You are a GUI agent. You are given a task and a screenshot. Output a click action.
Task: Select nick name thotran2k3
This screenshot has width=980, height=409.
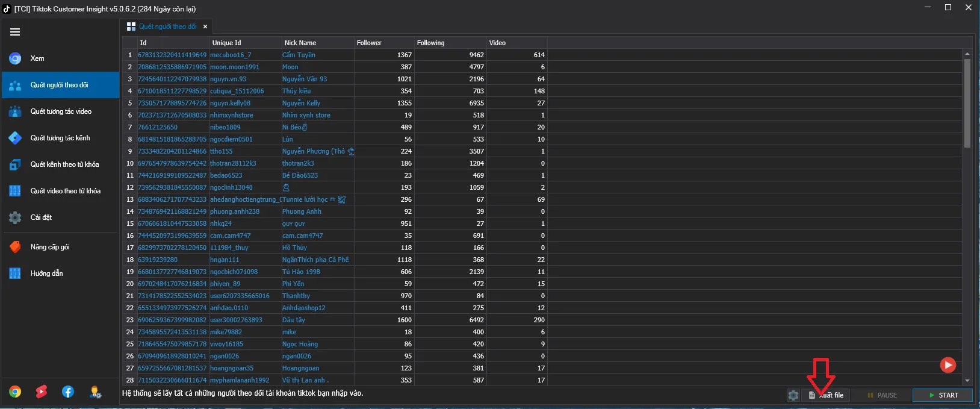(298, 163)
